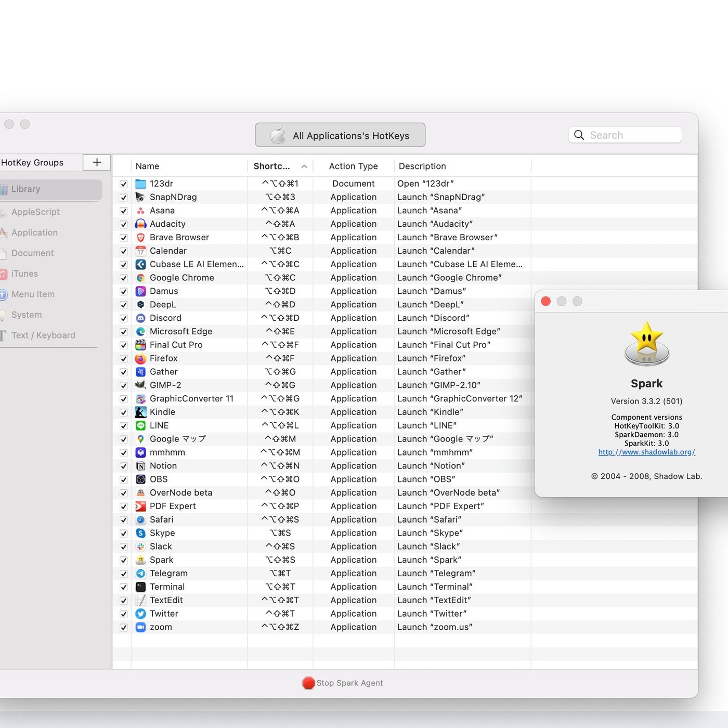Select Library in HotKey Groups sidebar
This screenshot has height=728, width=728.
pyautogui.click(x=26, y=189)
